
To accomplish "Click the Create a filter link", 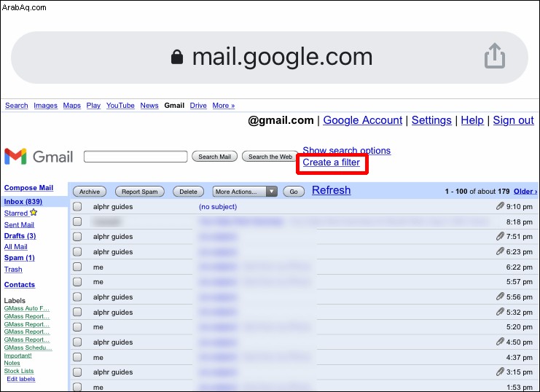I will click(x=332, y=162).
